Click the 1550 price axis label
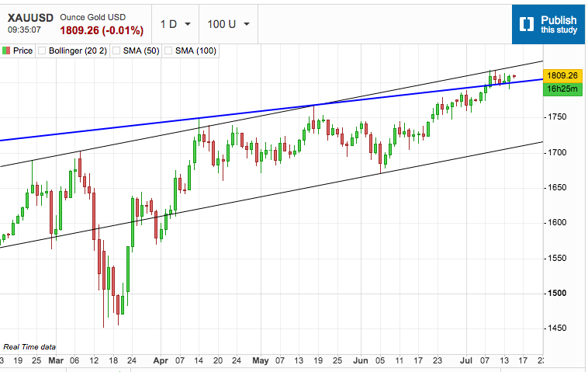 point(556,259)
